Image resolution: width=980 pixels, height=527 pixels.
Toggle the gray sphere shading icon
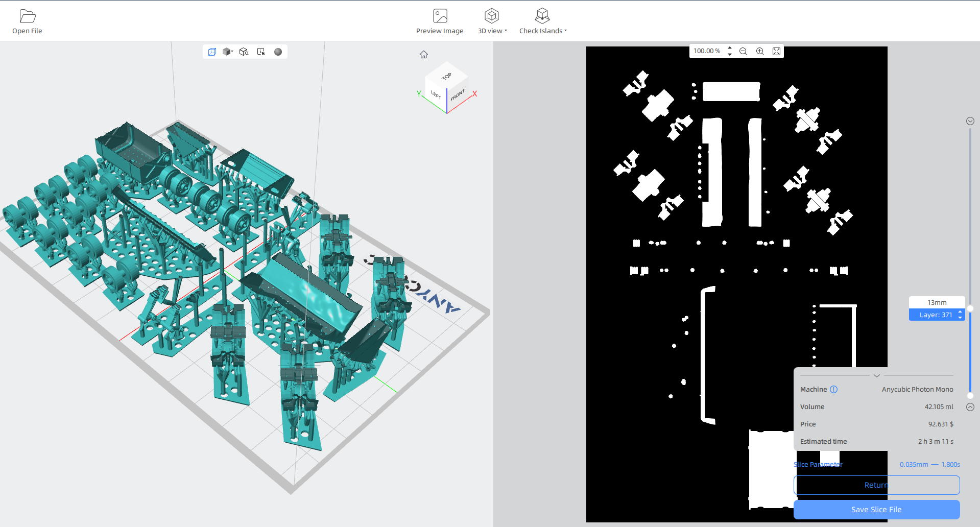tap(278, 52)
